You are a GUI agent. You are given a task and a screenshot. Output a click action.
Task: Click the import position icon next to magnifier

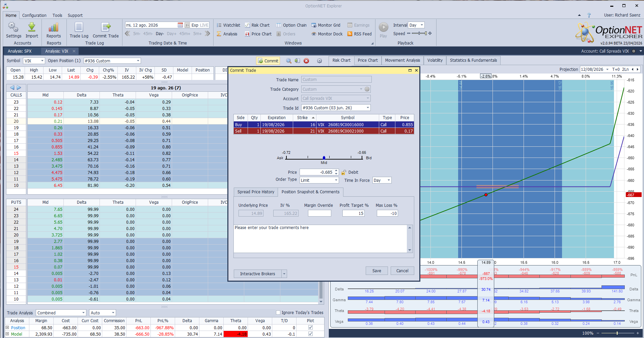click(x=297, y=61)
